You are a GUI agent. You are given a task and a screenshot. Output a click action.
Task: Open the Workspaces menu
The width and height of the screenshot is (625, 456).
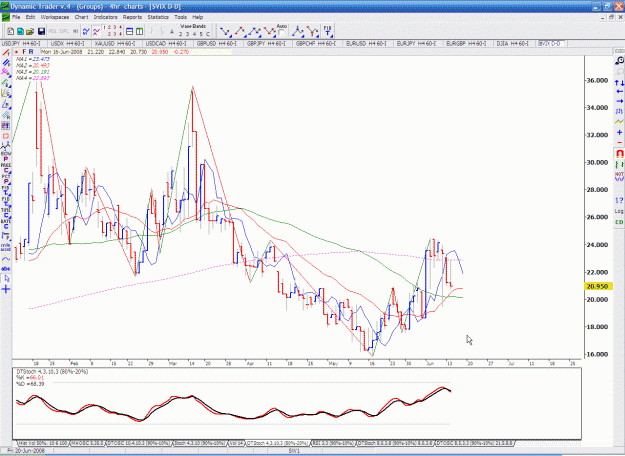click(55, 17)
